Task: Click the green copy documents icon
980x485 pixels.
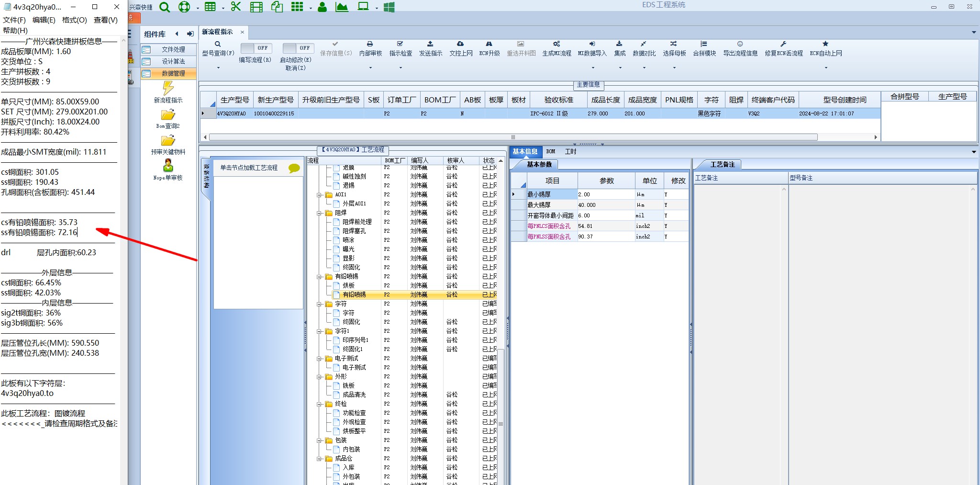Action: 277,7
